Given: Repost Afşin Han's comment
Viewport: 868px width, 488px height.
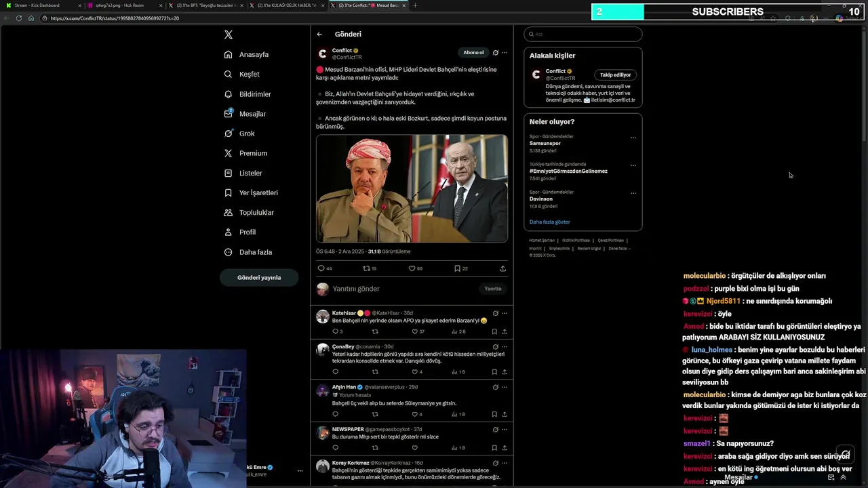Looking at the screenshot, I should coord(375,414).
